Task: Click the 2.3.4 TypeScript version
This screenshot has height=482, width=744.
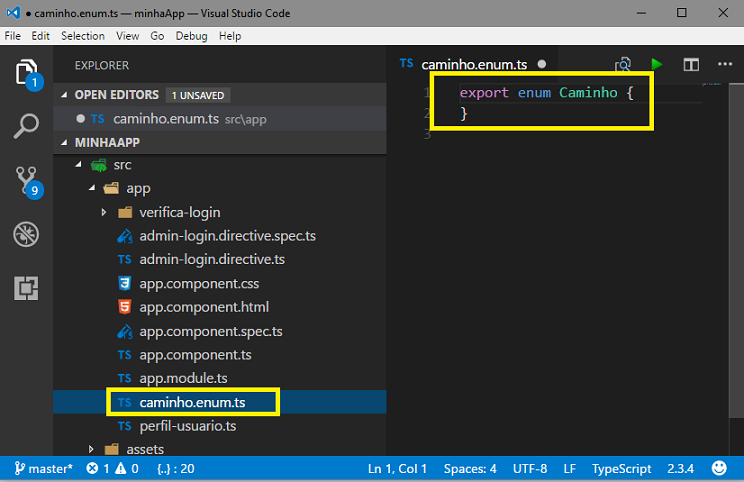Action: click(x=680, y=469)
